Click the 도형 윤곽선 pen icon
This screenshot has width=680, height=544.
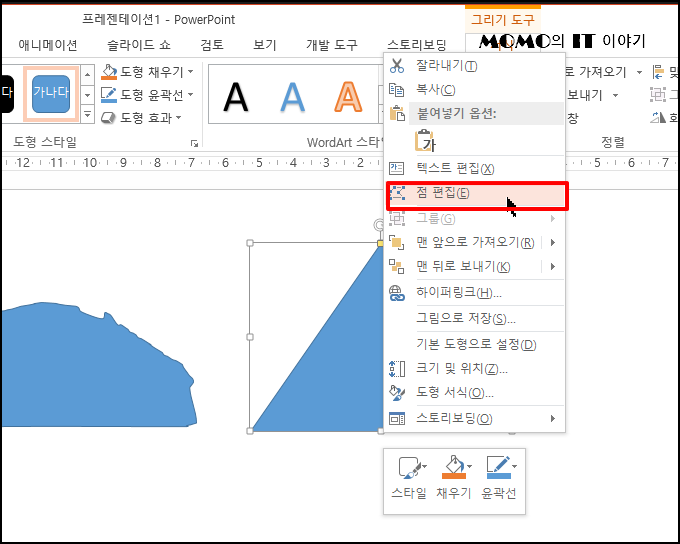(109, 95)
